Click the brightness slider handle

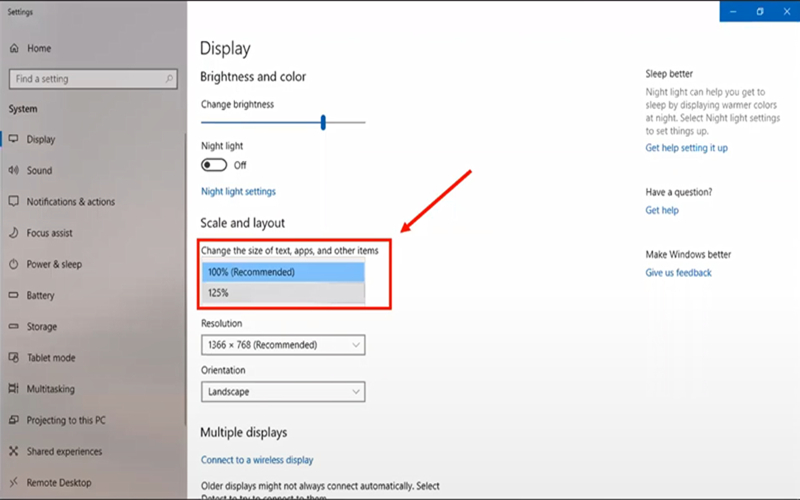point(323,122)
